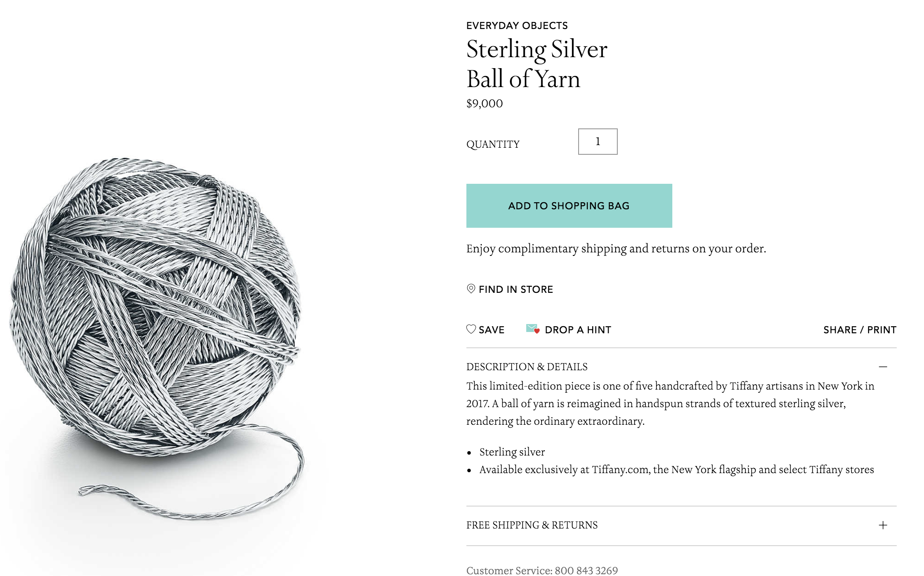Click the $9,000 price text
The height and width of the screenshot is (576, 924).
click(x=484, y=104)
